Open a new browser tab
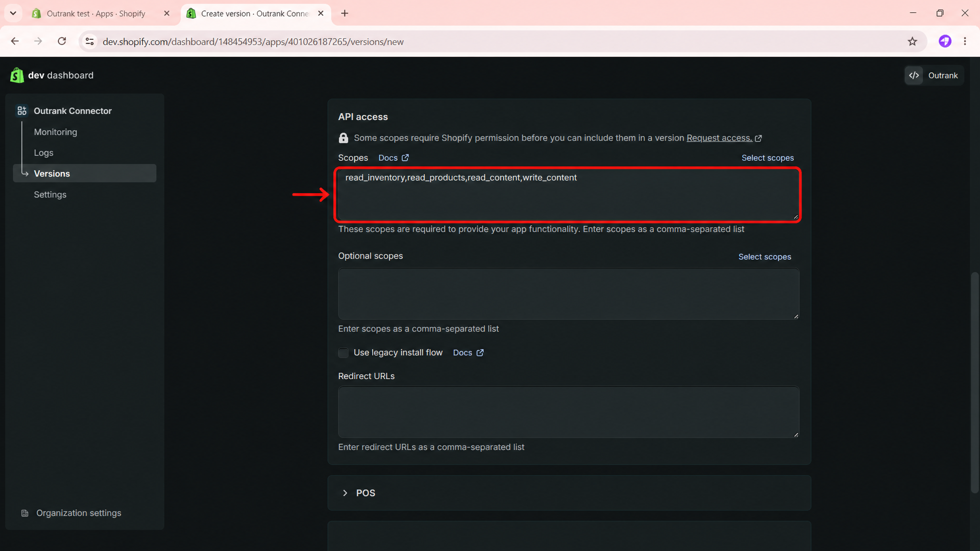This screenshot has width=980, height=551. point(345,13)
